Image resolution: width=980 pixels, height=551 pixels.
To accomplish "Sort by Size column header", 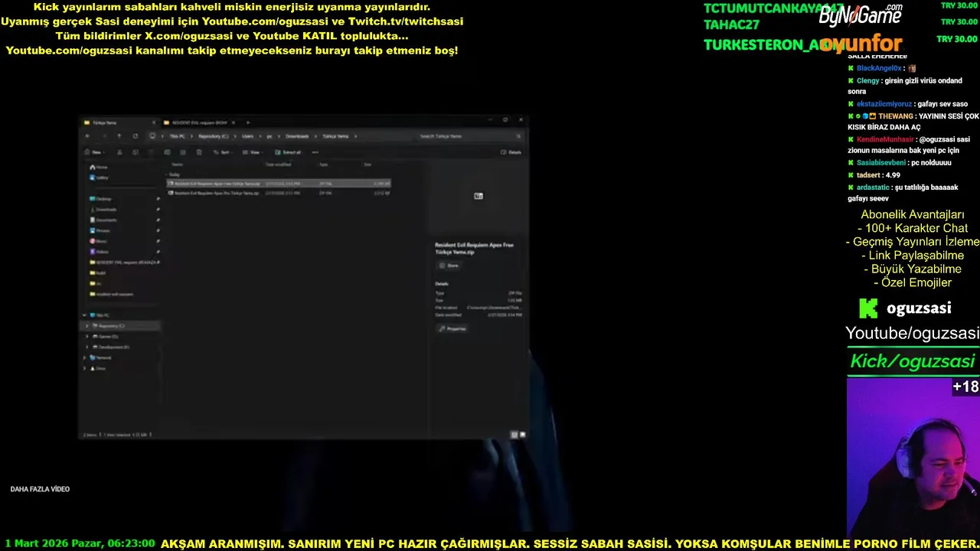I will coord(367,165).
